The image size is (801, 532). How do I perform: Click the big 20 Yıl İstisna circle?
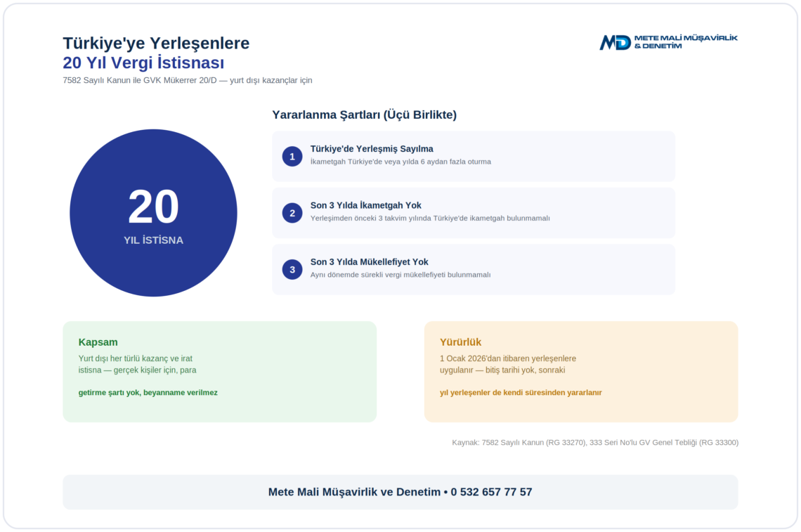153,213
